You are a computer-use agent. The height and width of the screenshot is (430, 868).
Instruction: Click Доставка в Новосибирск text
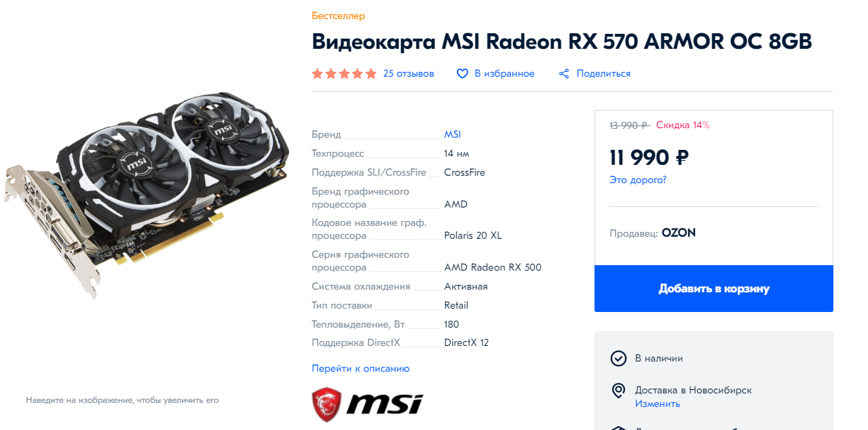693,390
